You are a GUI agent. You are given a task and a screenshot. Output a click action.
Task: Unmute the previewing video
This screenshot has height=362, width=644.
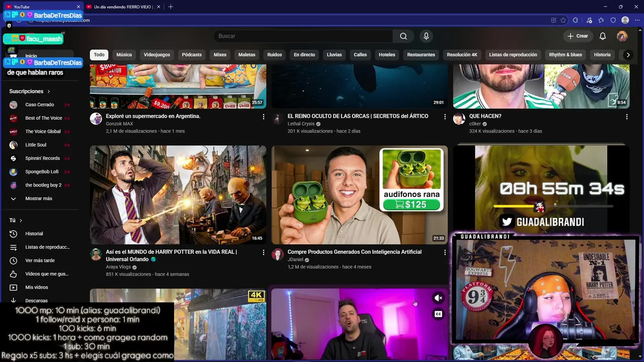(438, 298)
